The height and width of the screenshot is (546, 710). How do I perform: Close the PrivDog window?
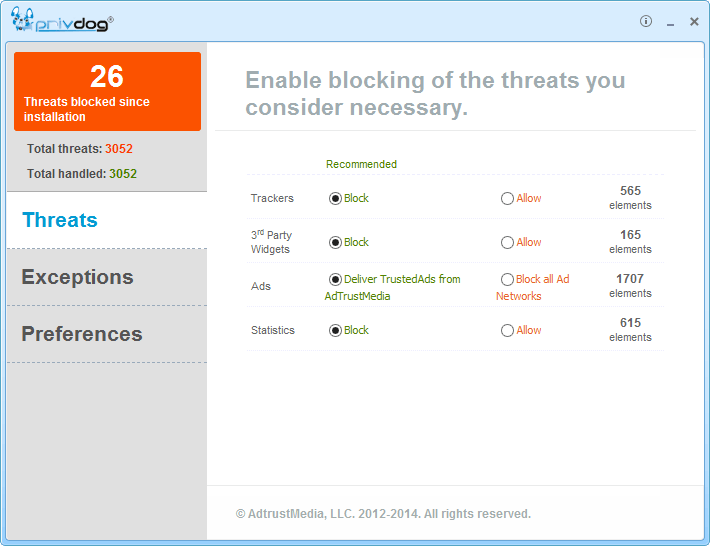point(694,21)
